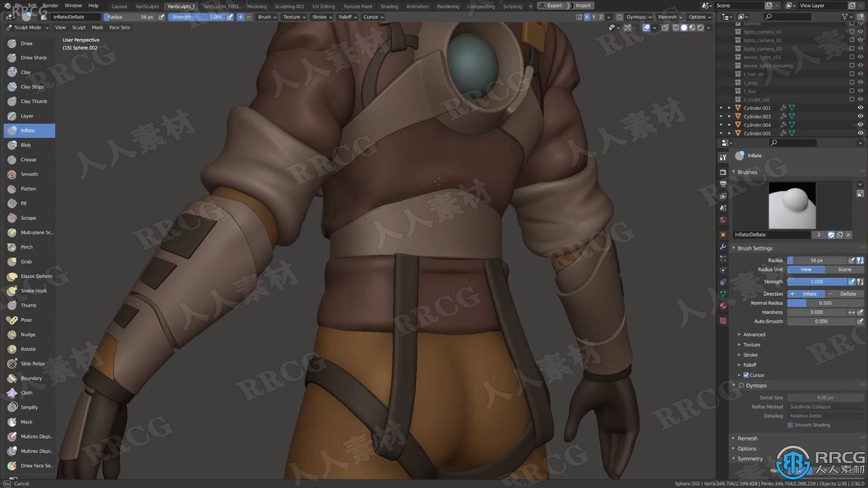This screenshot has height=488, width=868.
Task: Drag the Strength slider value field
Action: pyautogui.click(x=817, y=281)
